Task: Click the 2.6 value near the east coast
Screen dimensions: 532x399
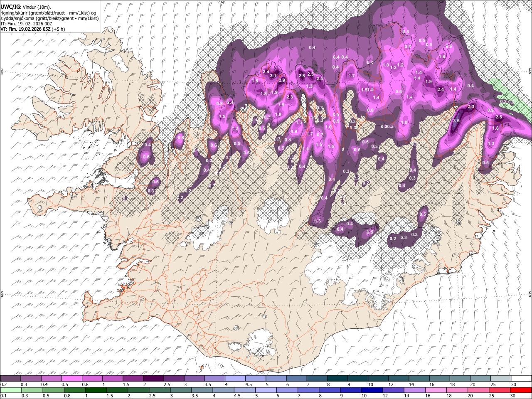Action: [x=499, y=118]
